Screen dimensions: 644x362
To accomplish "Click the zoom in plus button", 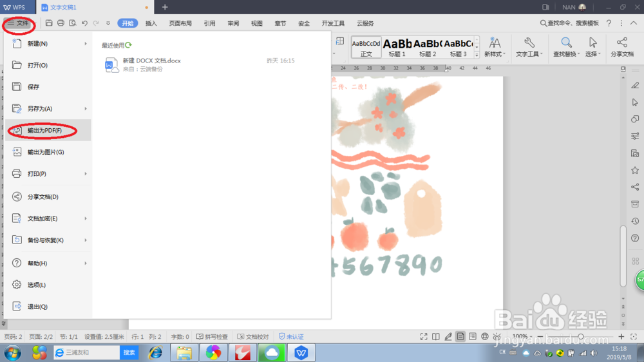I will [621, 336].
